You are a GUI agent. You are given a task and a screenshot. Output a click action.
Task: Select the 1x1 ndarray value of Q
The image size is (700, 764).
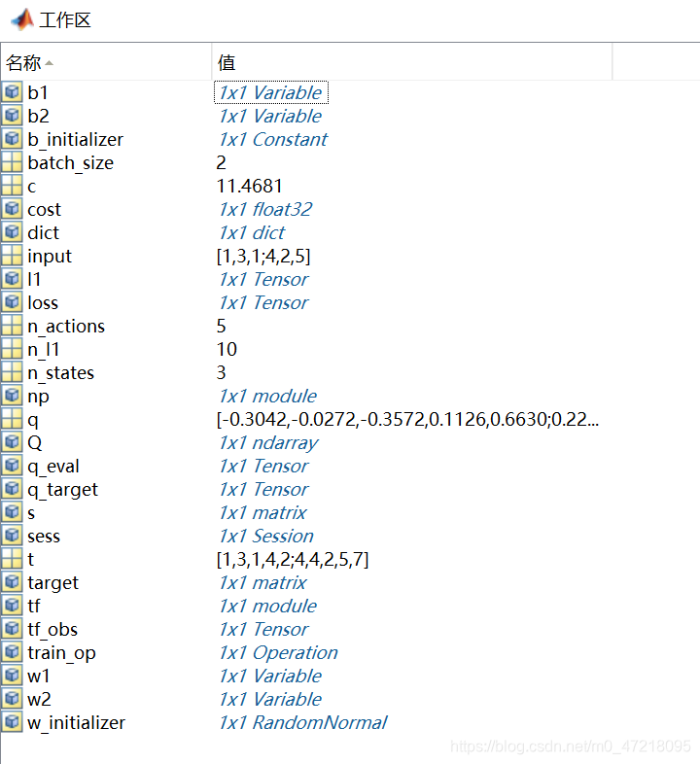coord(268,443)
